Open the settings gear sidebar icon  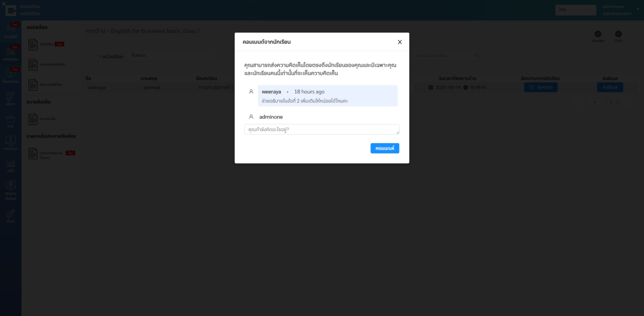[x=10, y=214]
